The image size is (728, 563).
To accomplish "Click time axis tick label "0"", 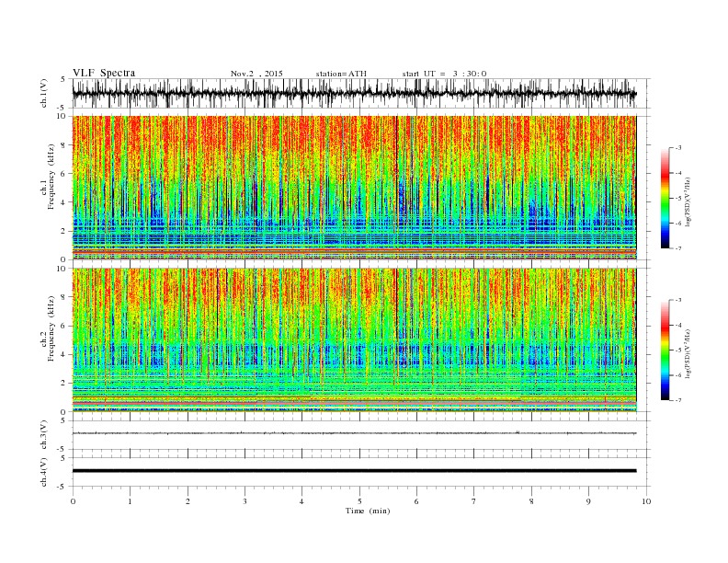I will (73, 501).
